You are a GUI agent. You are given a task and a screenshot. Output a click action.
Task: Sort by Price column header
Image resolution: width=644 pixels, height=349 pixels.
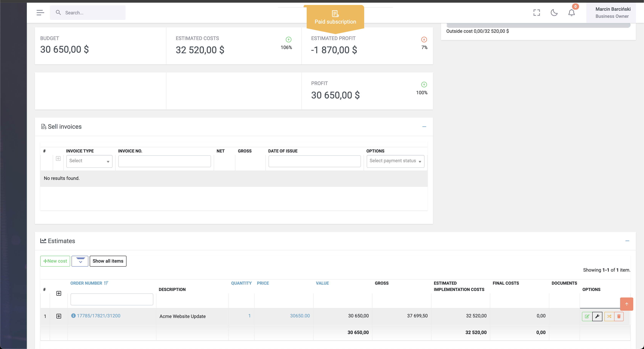tap(263, 283)
